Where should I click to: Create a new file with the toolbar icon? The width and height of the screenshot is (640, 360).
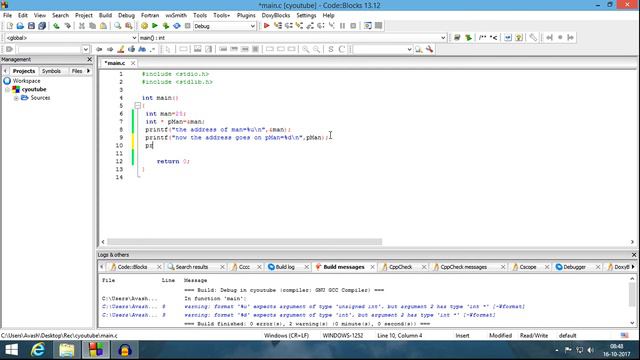pyautogui.click(x=9, y=26)
